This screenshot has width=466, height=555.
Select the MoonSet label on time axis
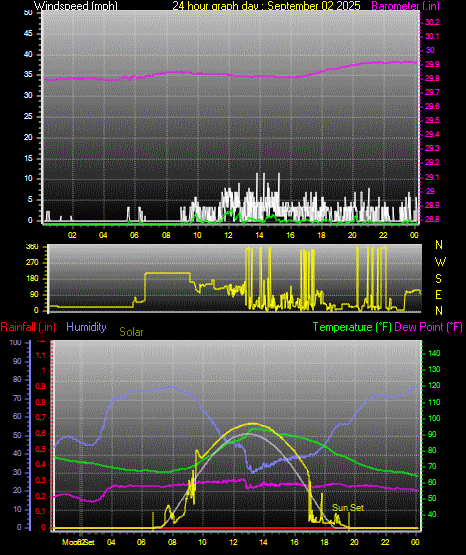pos(78,542)
